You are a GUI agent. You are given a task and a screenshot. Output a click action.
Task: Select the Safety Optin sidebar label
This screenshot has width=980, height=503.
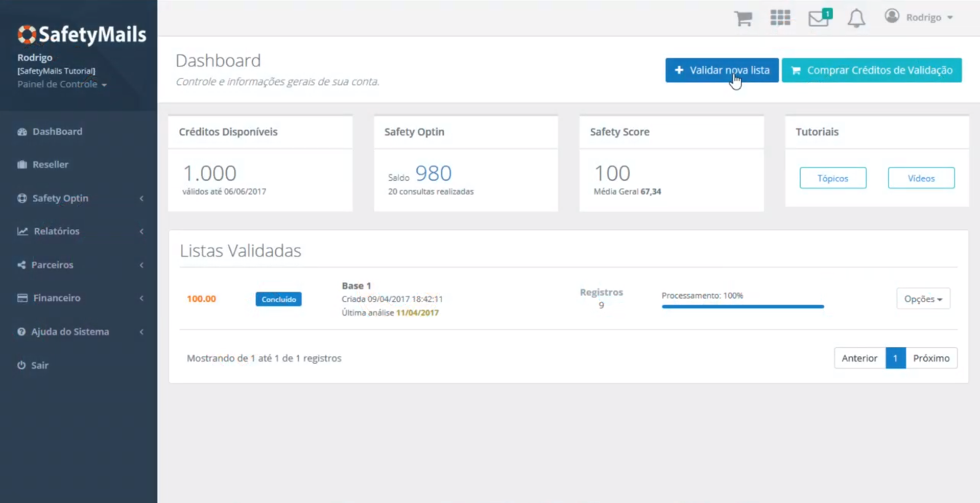[60, 198]
